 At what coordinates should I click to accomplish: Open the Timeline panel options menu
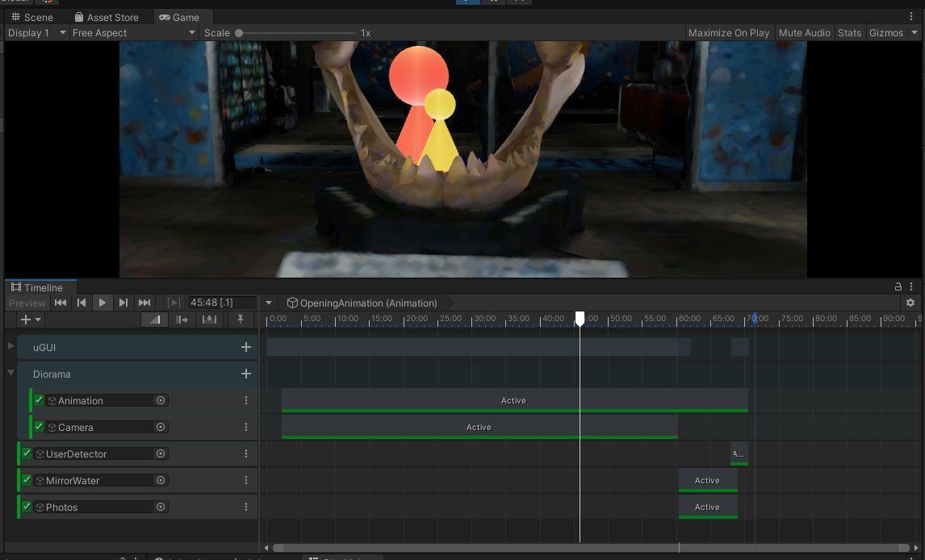[911, 286]
